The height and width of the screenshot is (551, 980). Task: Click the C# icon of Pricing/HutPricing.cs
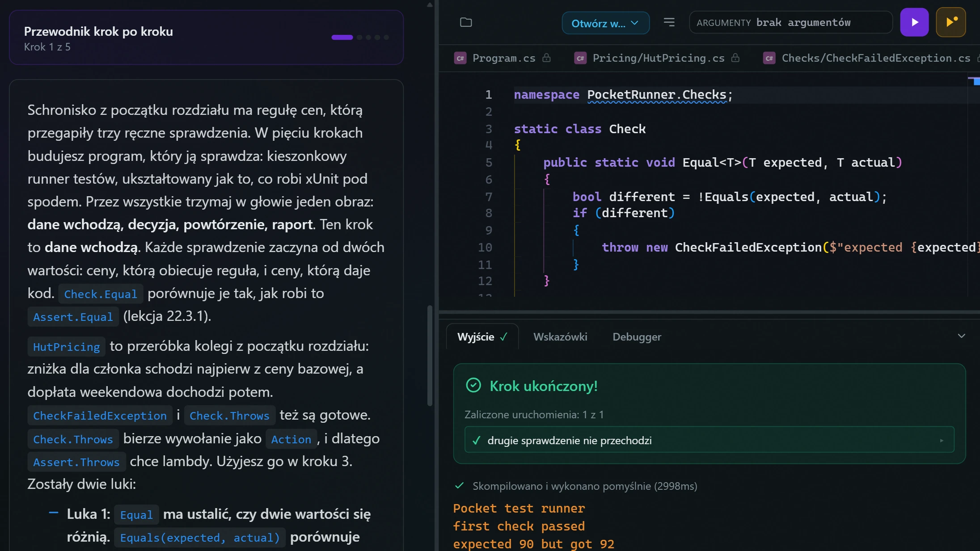(x=580, y=58)
